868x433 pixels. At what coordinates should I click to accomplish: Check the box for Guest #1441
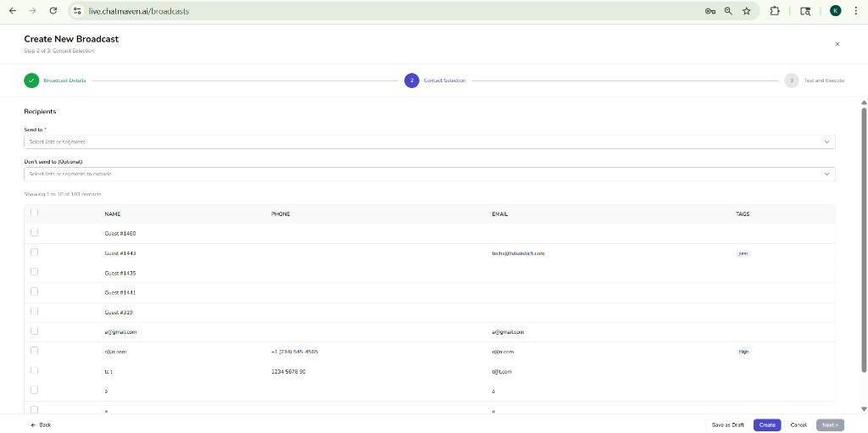(34, 291)
